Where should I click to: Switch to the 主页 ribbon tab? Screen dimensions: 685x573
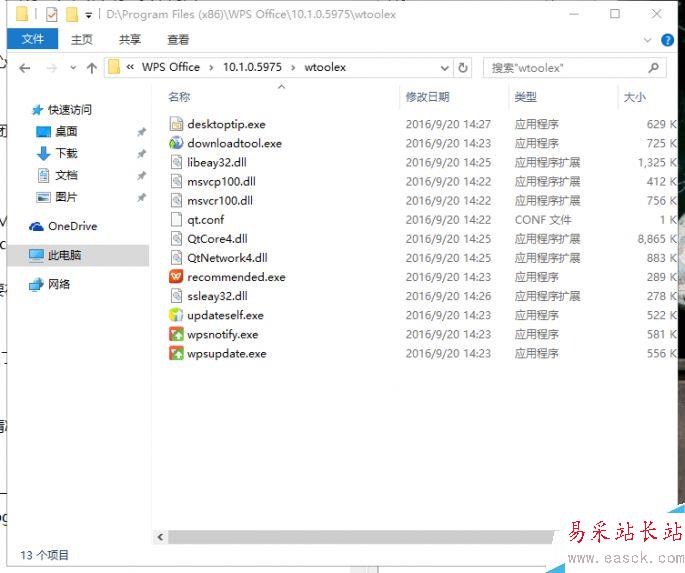coord(82,40)
